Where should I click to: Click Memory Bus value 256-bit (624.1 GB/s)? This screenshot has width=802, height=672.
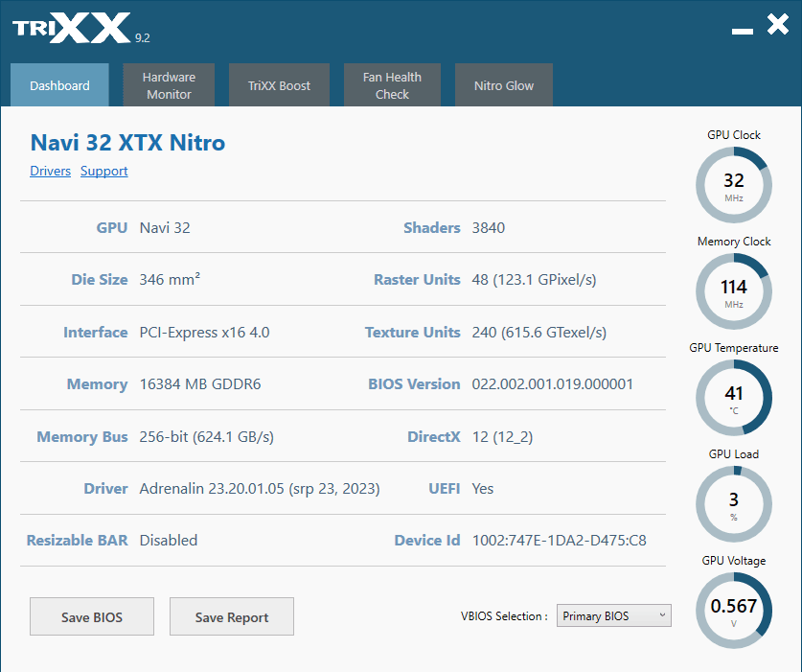[207, 437]
